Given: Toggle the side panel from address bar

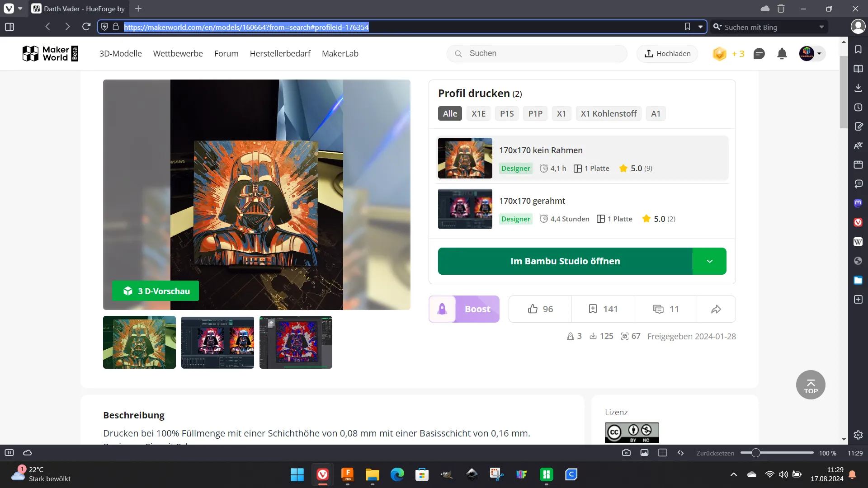Looking at the screenshot, I should [9, 27].
